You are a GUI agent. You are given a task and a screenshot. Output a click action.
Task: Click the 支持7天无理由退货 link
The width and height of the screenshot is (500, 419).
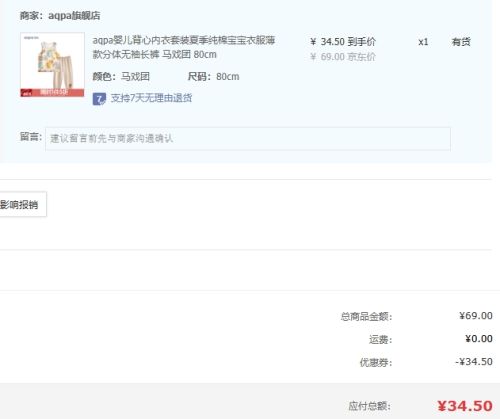point(151,98)
